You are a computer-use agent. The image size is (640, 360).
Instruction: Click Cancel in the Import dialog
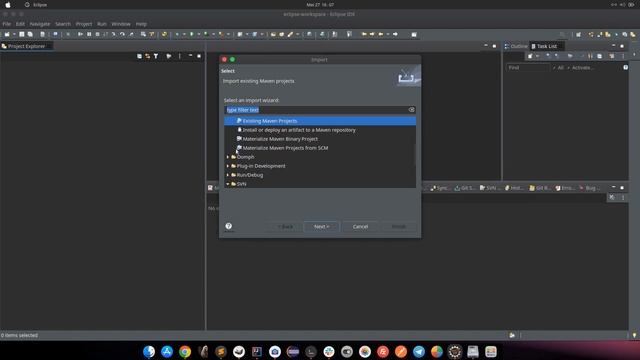[x=360, y=227]
